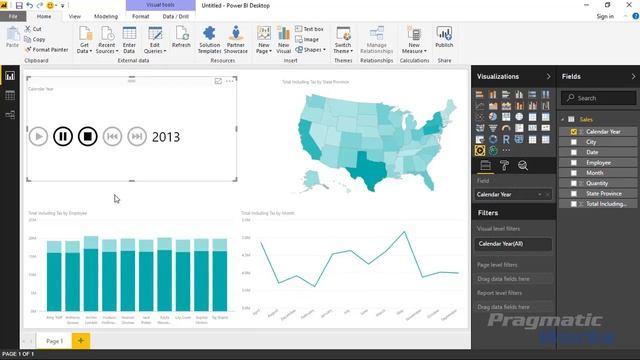Click the Publish button
The width and height of the screenshot is (640, 360).
coord(444,38)
